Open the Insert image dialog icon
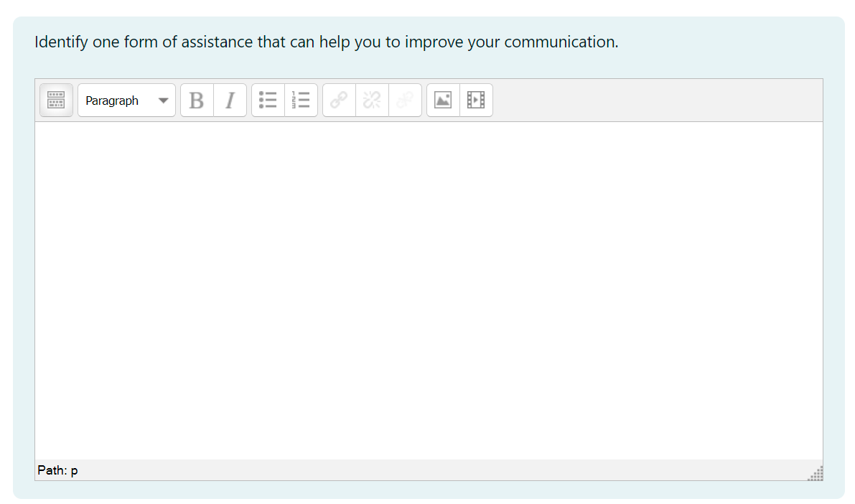 pyautogui.click(x=442, y=100)
